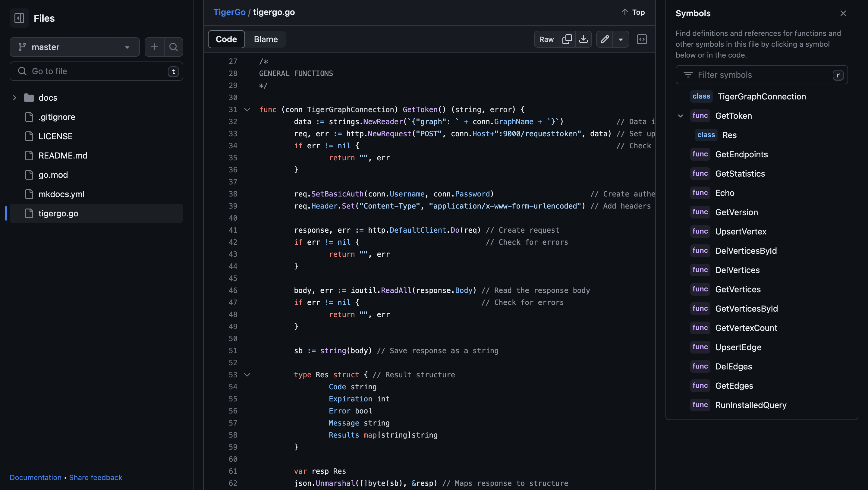The height and width of the screenshot is (490, 868).
Task: Click the Share feedback link
Action: [x=95, y=477]
